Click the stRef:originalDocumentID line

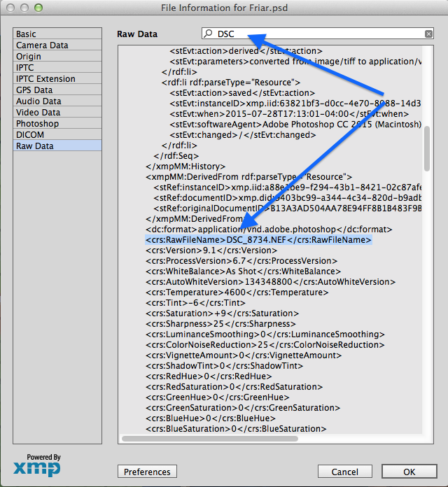click(288, 209)
